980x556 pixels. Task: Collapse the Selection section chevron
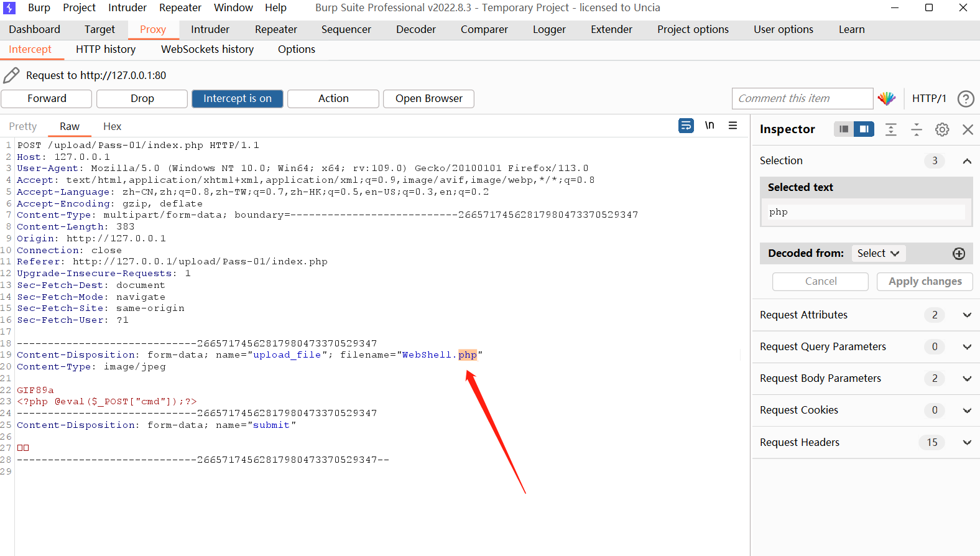(x=967, y=161)
